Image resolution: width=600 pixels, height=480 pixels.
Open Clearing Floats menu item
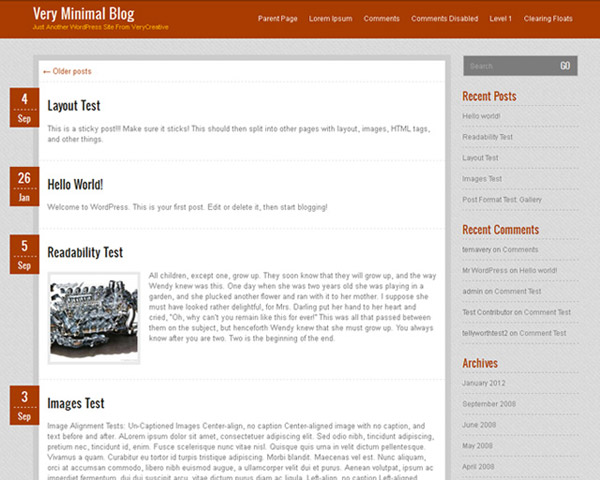[x=548, y=19]
